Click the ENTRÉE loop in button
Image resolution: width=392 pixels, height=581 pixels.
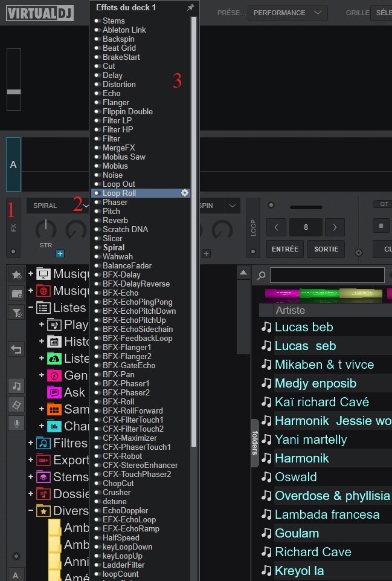click(x=285, y=249)
